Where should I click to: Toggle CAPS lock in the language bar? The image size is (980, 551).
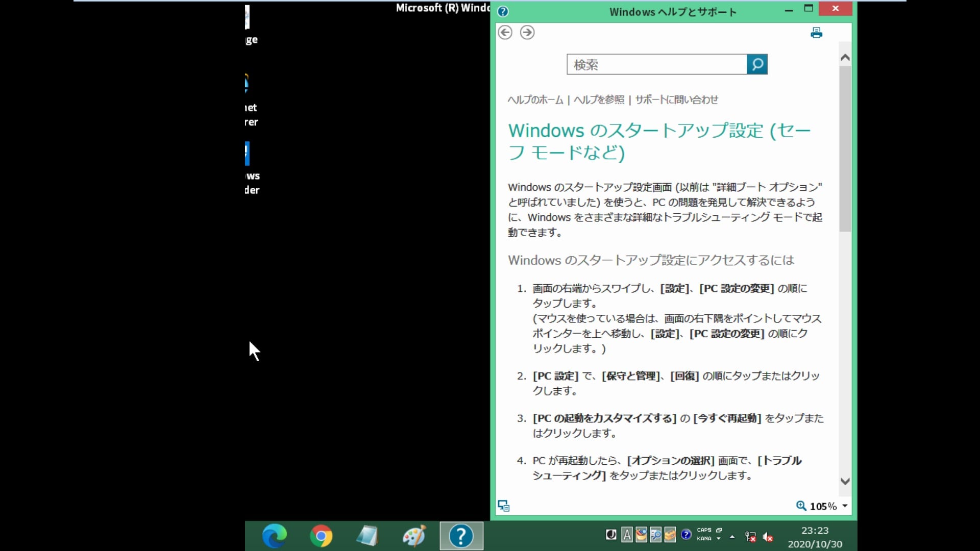tap(704, 530)
